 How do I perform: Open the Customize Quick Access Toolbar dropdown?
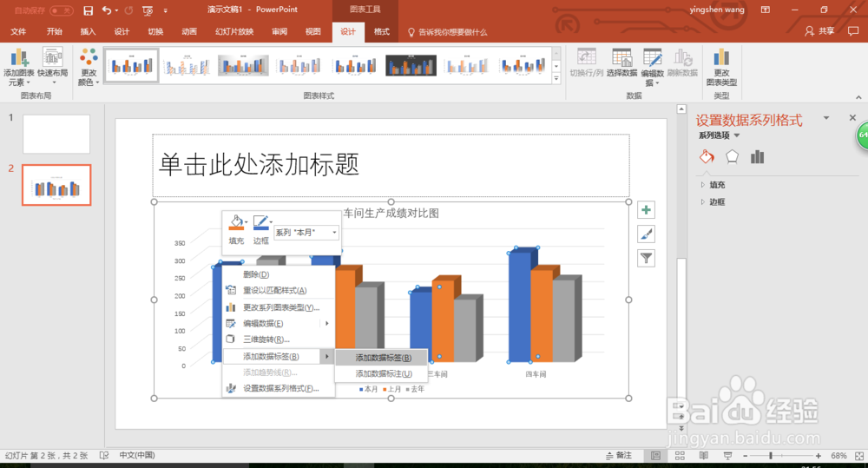pyautogui.click(x=166, y=10)
